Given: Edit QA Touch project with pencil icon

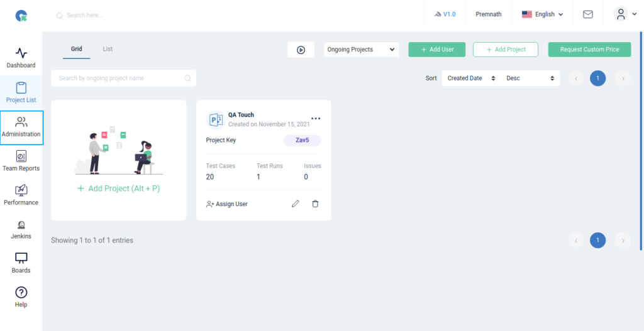Looking at the screenshot, I should 296,204.
